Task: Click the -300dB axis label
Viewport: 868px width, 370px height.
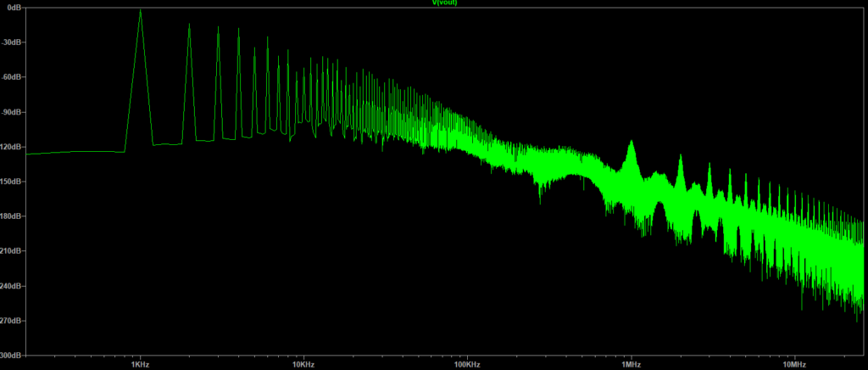Action: 10,355
